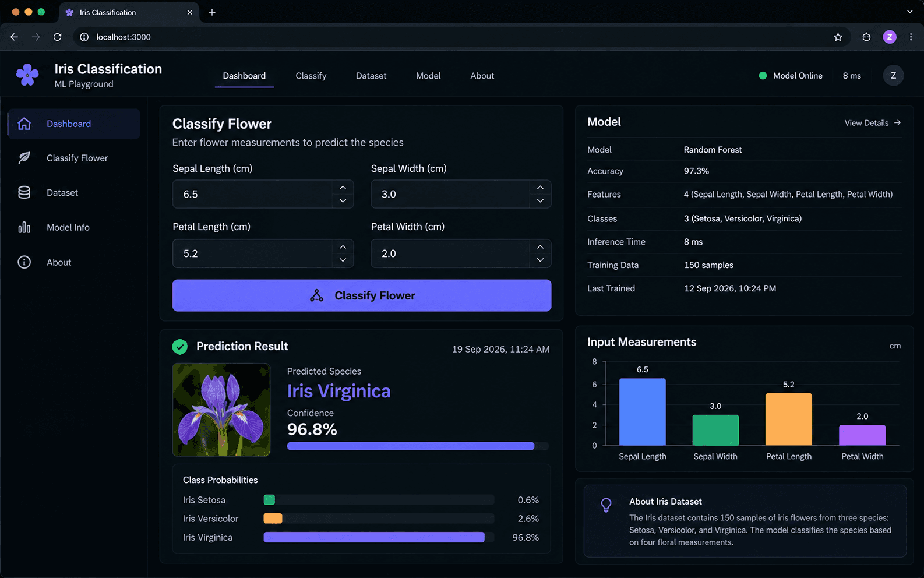Click the Sepal Length input field
The width and height of the screenshot is (924, 578).
[x=263, y=194]
